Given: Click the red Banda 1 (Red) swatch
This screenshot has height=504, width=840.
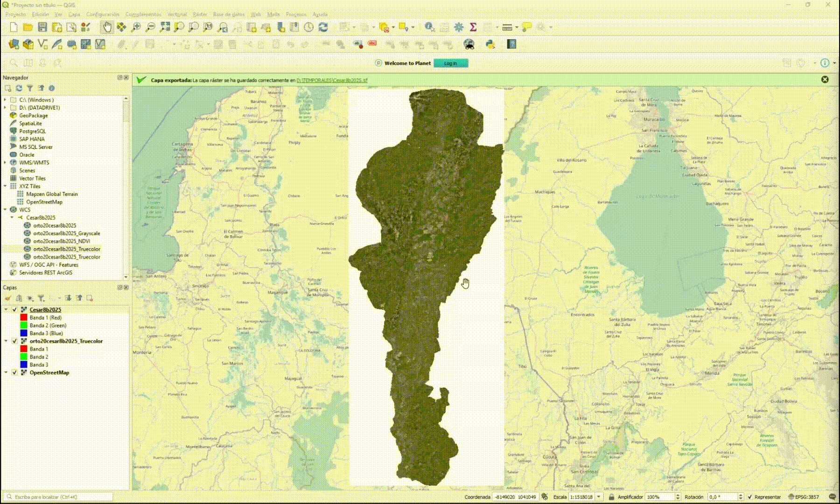Looking at the screenshot, I should coord(24,318).
